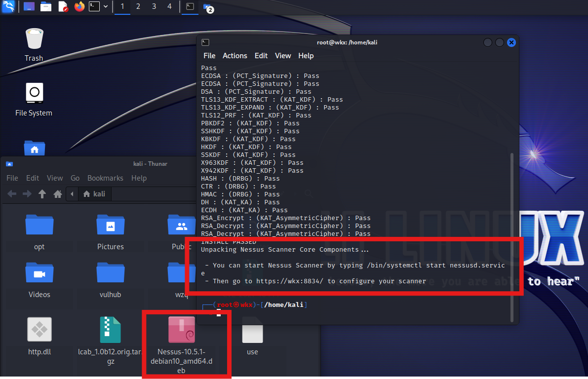Select the http.dll file
588x379 pixels.
[x=39, y=336]
